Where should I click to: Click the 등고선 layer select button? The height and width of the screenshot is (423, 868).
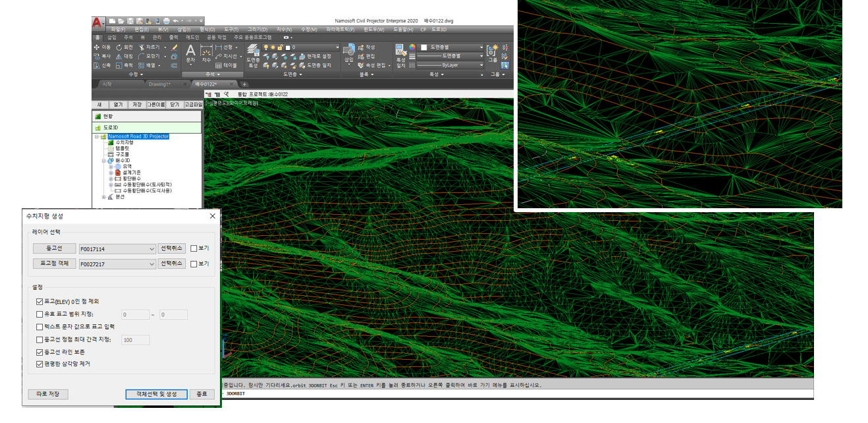coord(53,248)
